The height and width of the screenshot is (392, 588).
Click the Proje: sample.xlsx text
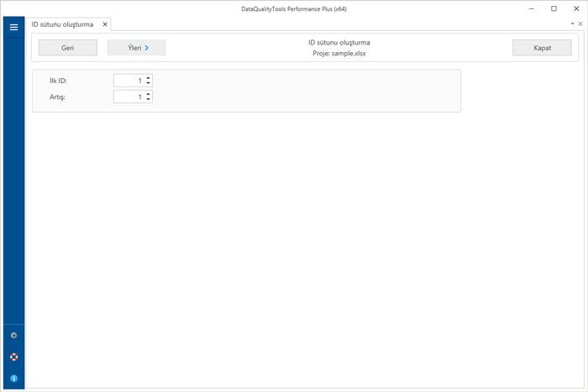339,53
